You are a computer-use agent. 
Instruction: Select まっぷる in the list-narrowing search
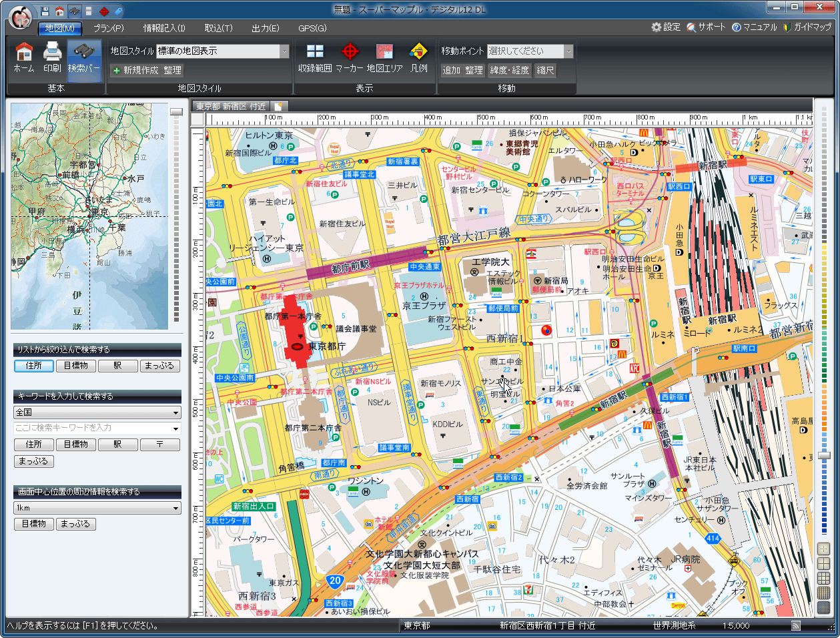(x=160, y=366)
